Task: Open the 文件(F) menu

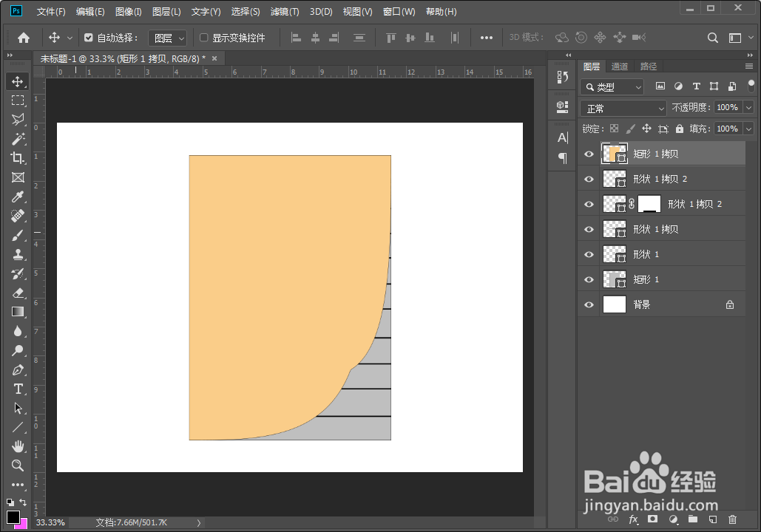Action: tap(51, 12)
